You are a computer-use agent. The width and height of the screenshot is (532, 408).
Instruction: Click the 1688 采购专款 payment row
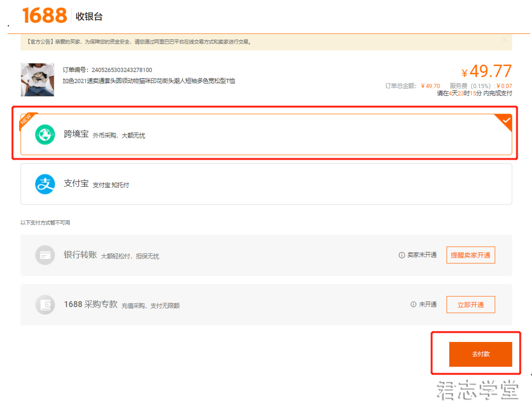[x=266, y=305]
